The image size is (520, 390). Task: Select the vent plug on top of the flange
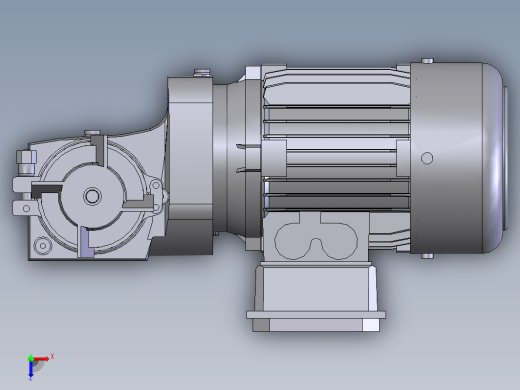[202, 73]
